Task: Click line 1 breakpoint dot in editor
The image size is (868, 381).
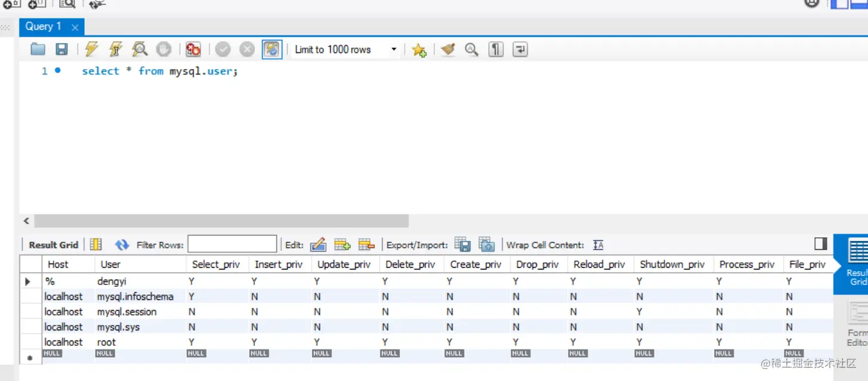Action: point(57,70)
